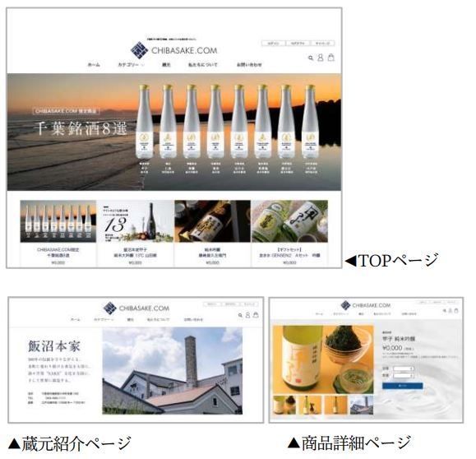This screenshot has height=459, width=476.
Task: Open the user account icon on the TOP page
Action: (321, 58)
